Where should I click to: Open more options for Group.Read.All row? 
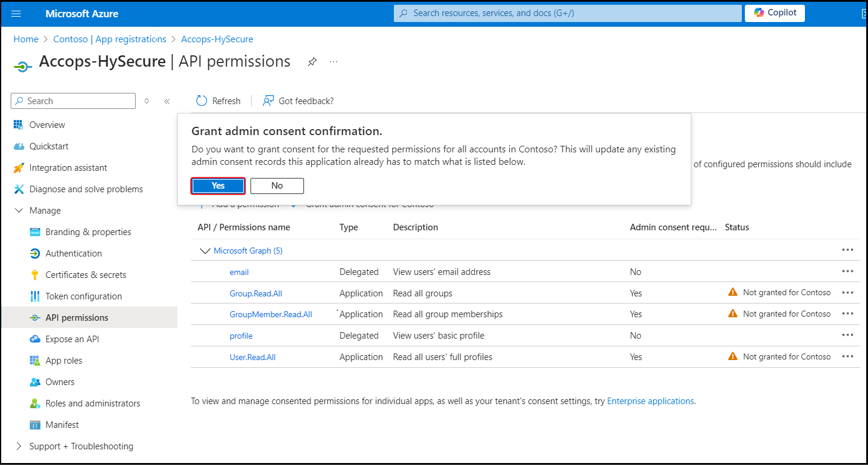848,293
